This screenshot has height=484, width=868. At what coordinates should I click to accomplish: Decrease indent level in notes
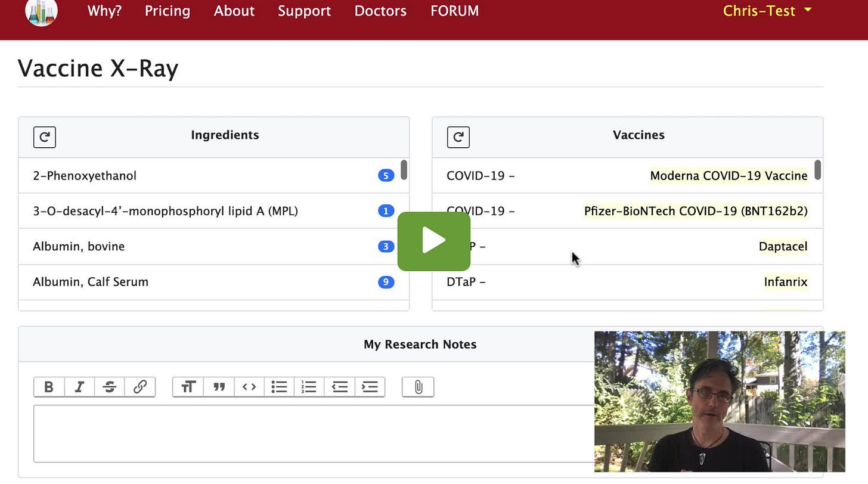coord(340,387)
